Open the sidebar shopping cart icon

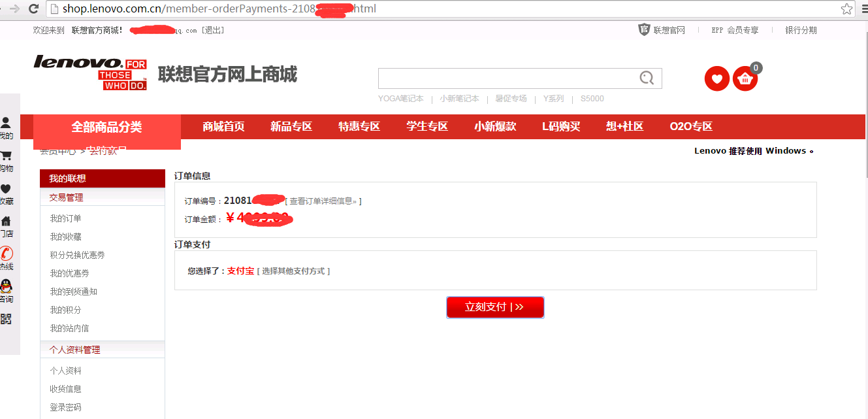tap(6, 156)
